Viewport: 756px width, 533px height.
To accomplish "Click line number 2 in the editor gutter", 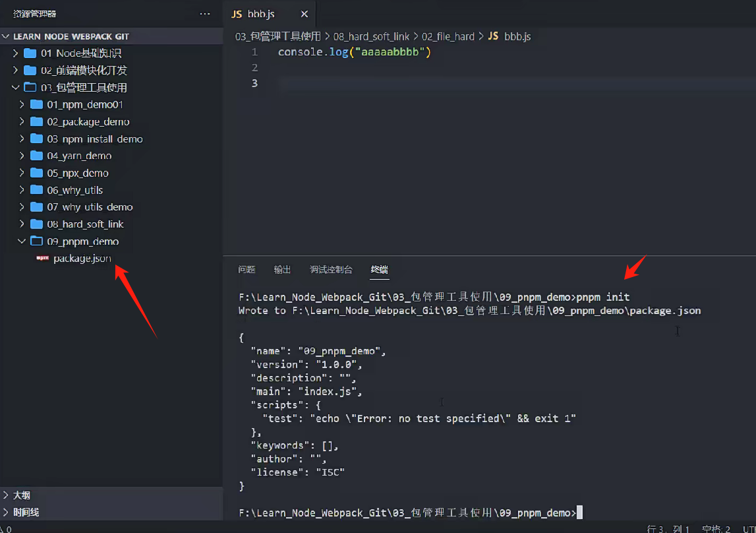I will (x=254, y=67).
